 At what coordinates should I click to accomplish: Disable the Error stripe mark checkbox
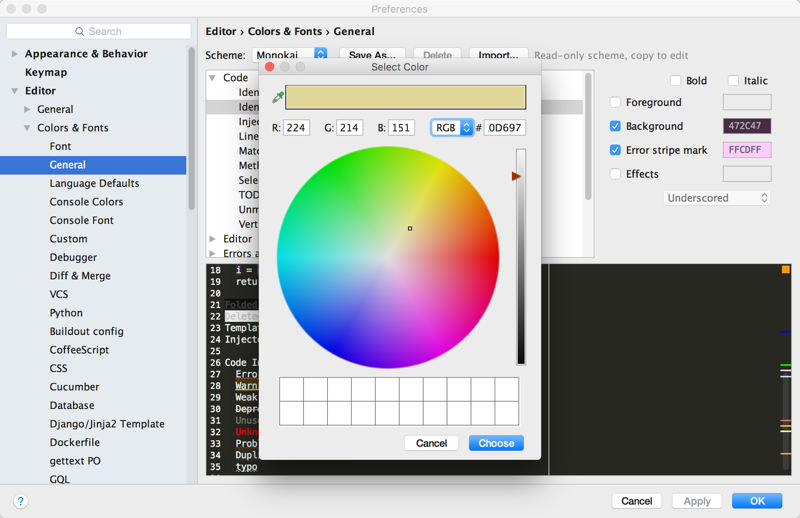pos(615,150)
